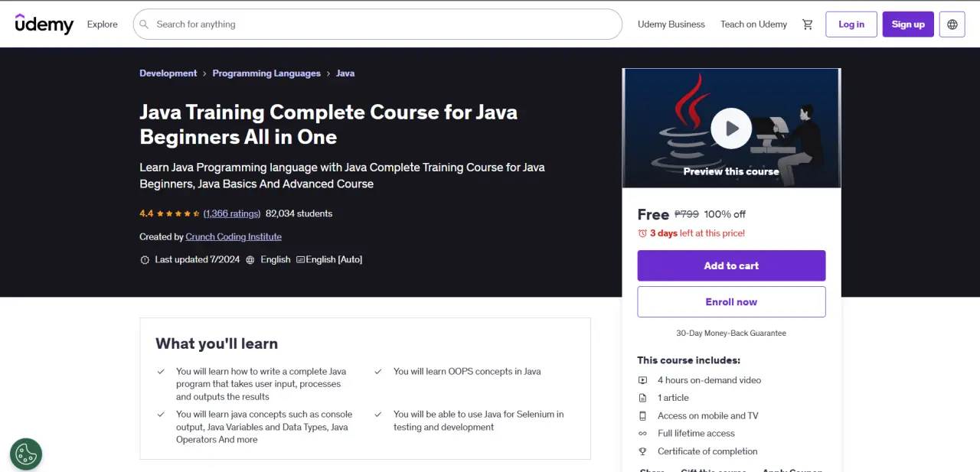The width and height of the screenshot is (980, 472).
Task: Click the course subtitle description
Action: click(342, 175)
